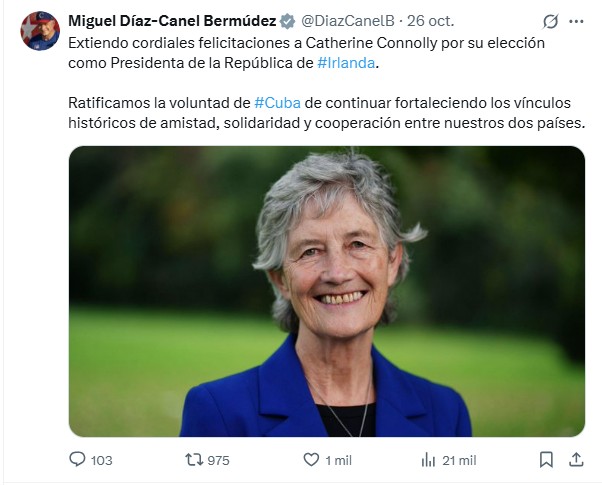Viewport: 602px width, 485px height.
Task: Open the share post menu icon
Action: (x=575, y=460)
